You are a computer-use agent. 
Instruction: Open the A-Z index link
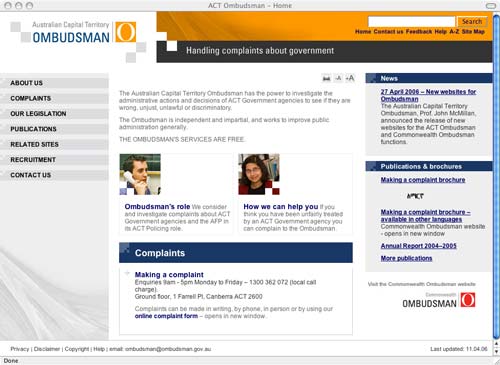point(454,32)
